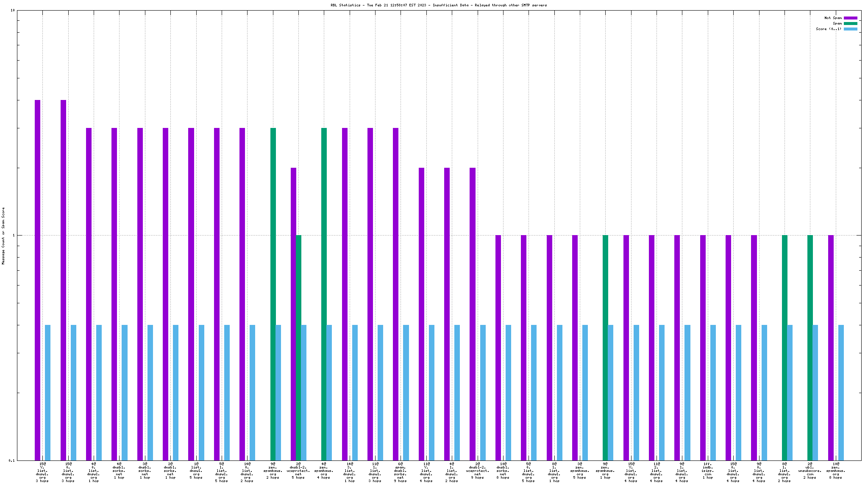The image size is (868, 488).
Task: Click the 'iadb.isipp.com 1 hop' x-axis label
Action: pyautogui.click(x=707, y=471)
